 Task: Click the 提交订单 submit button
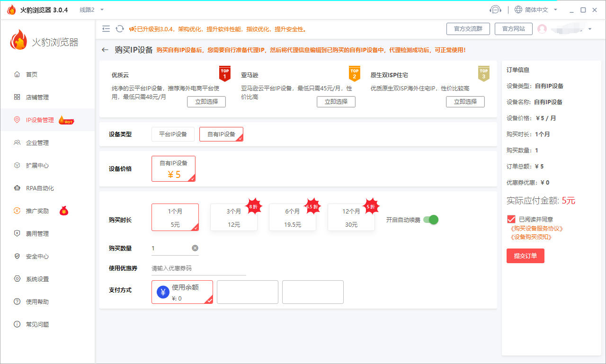[x=525, y=256]
